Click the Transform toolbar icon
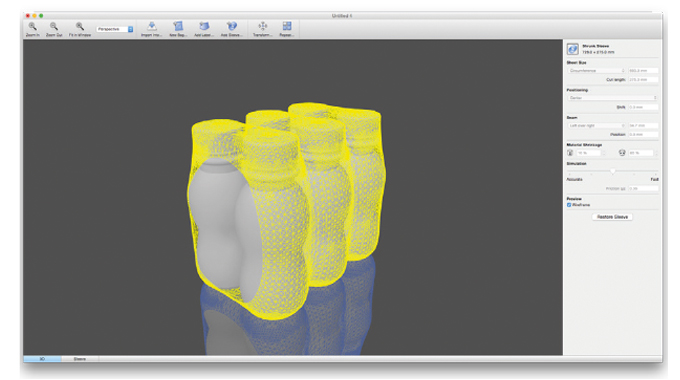The image size is (680, 380). tap(263, 26)
